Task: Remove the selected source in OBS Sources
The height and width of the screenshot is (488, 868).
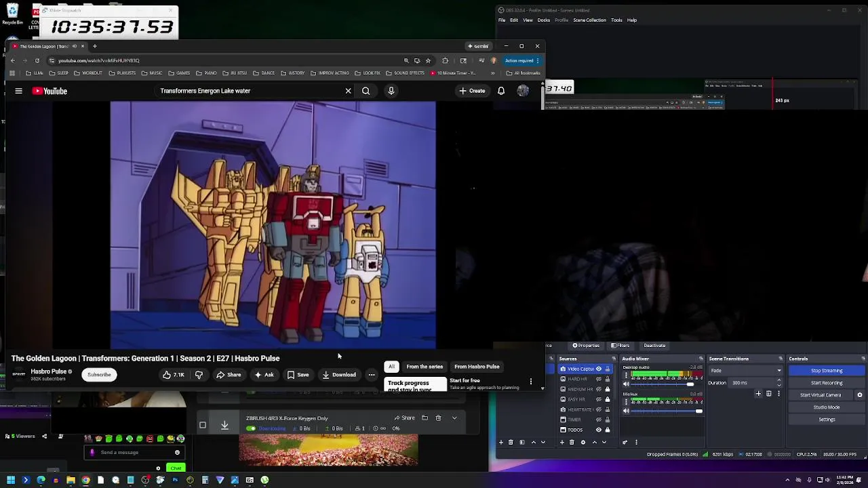Action: [x=572, y=442]
